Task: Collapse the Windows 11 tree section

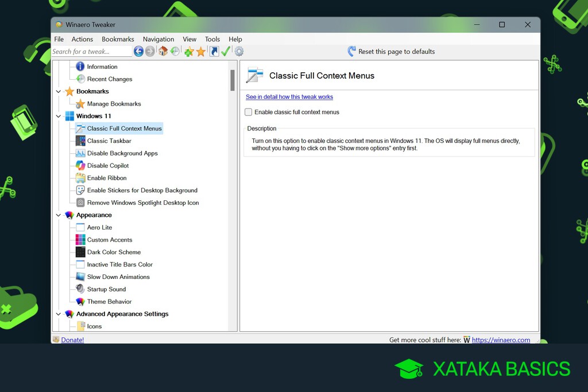Action: pos(59,117)
